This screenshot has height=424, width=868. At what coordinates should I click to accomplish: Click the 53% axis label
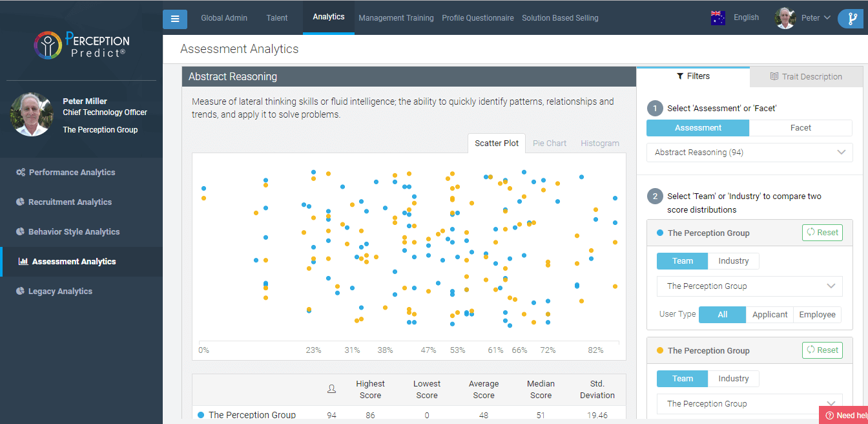coord(457,350)
